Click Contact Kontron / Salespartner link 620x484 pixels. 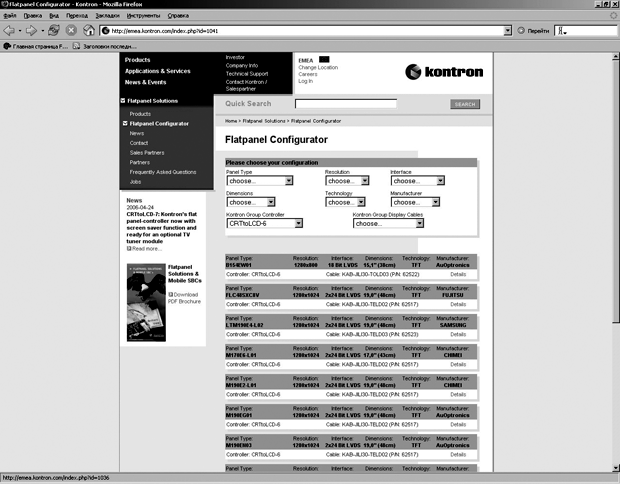click(246, 85)
